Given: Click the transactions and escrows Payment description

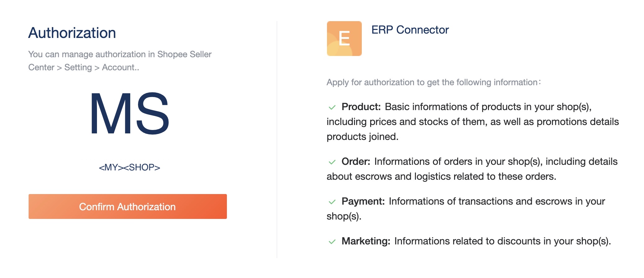Looking at the screenshot, I should pos(497,201).
